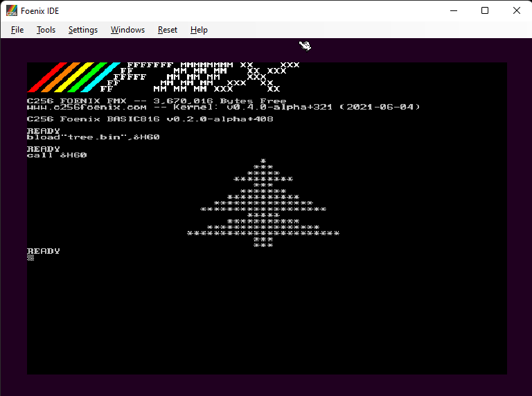Maximize the Foenix IDE window
The image size is (532, 396).
[485, 10]
